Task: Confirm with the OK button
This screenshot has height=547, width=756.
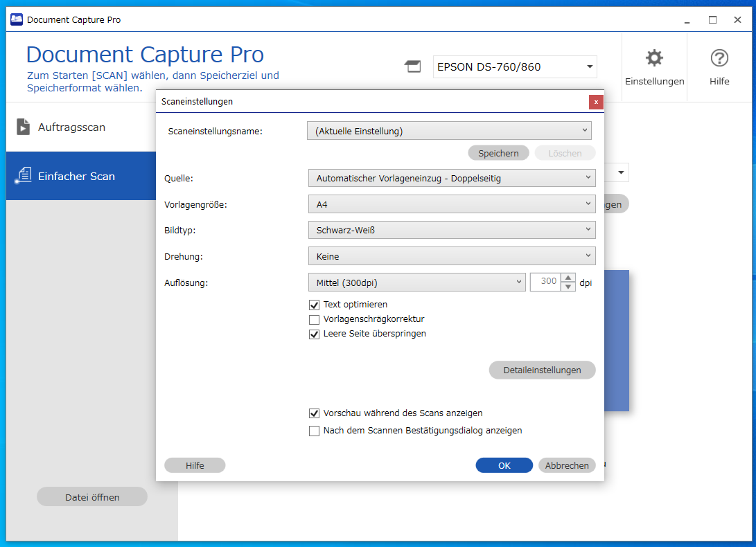Action: point(504,465)
